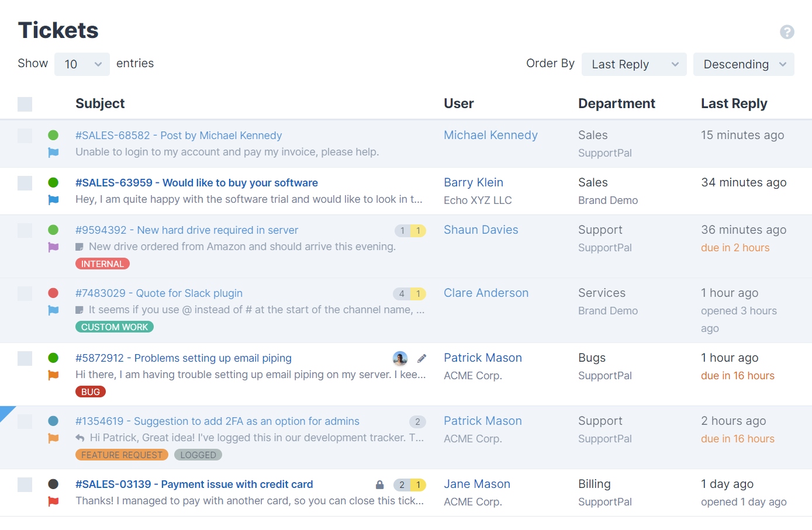Open ticket #5872912 Problems setting up email piping
Screen dimensions: 812x530
click(184, 358)
